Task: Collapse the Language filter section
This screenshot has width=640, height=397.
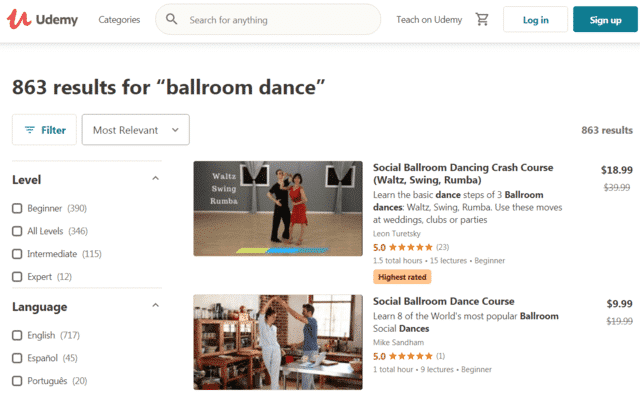Action: (156, 306)
